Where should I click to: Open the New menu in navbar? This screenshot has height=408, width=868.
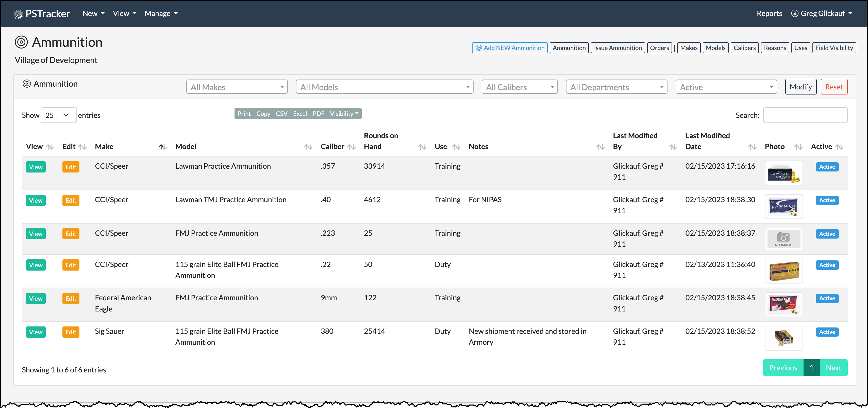tap(93, 13)
